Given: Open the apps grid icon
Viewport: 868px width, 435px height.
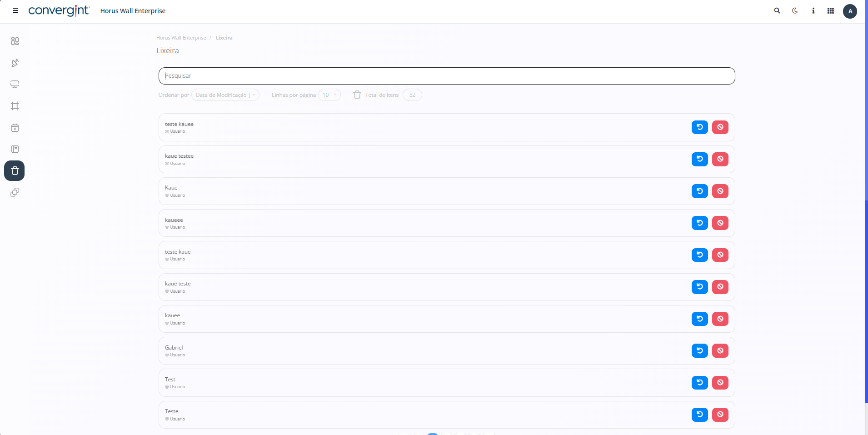Looking at the screenshot, I should 830,11.
